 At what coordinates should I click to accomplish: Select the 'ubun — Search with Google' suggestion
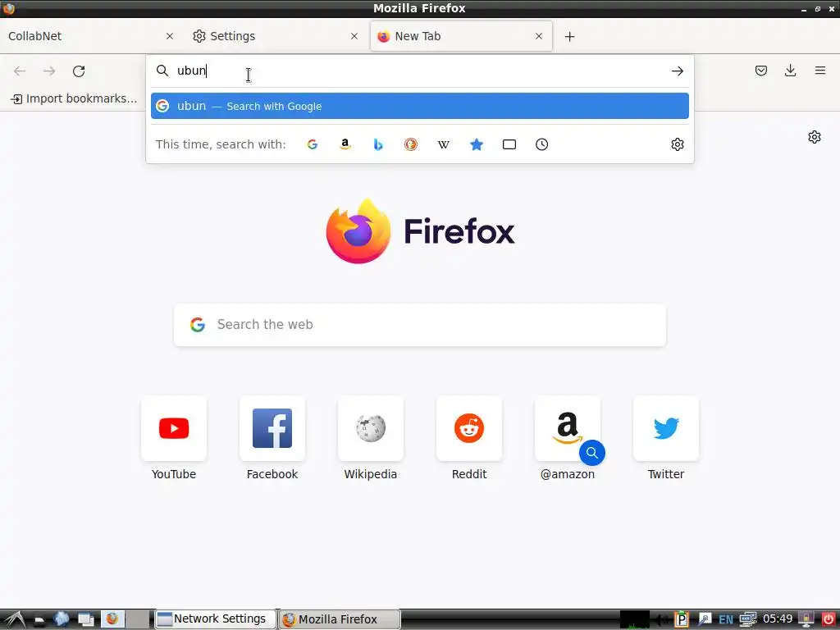pyautogui.click(x=420, y=106)
